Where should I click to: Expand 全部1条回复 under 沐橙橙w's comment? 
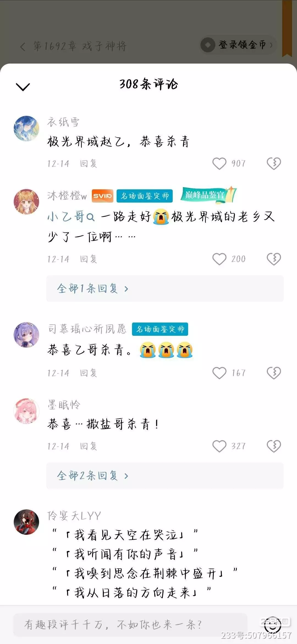coord(165,288)
